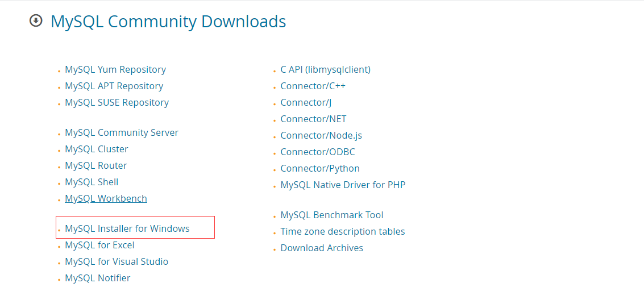Open MySQL Router download page

click(x=95, y=165)
